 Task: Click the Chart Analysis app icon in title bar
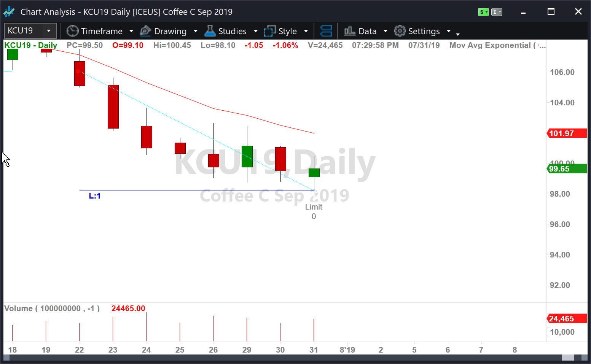click(x=9, y=12)
